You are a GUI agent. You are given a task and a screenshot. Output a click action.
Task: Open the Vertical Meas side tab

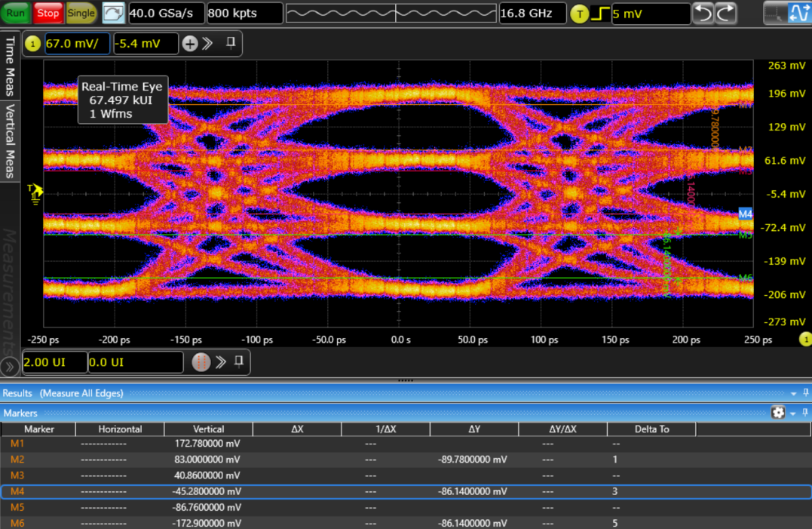pos(10,140)
